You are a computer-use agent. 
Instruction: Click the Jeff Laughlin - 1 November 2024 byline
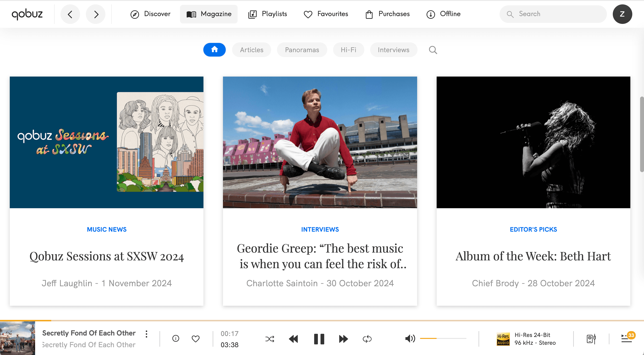click(107, 283)
